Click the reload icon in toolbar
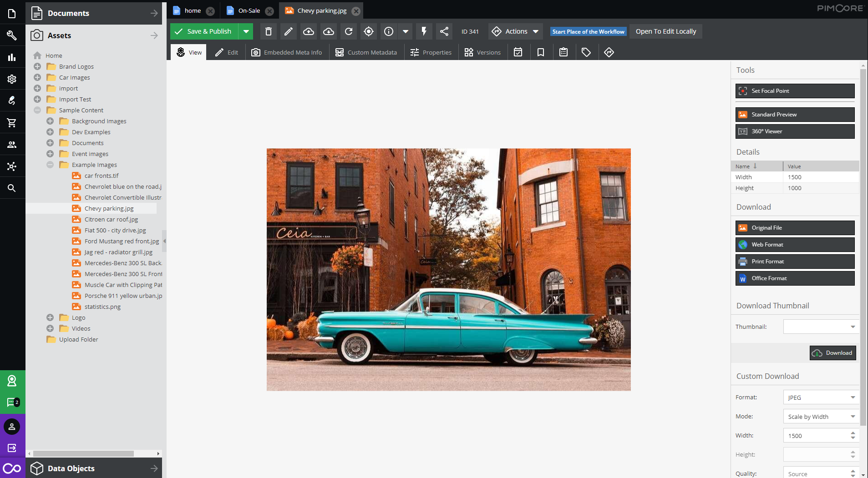The height and width of the screenshot is (478, 868). 349,31
